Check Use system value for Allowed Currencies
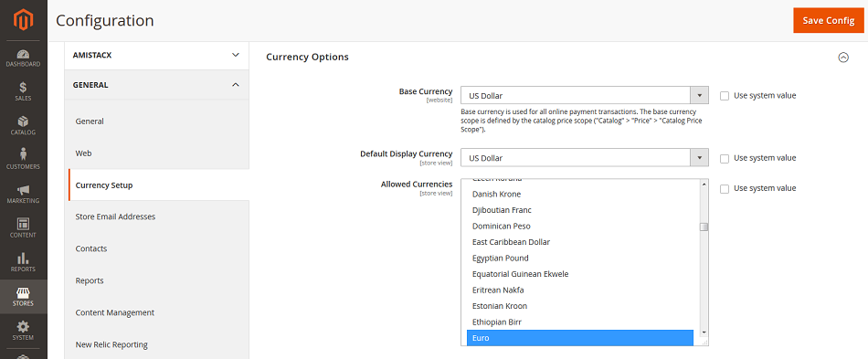Image resolution: width=868 pixels, height=359 pixels. pyautogui.click(x=725, y=188)
